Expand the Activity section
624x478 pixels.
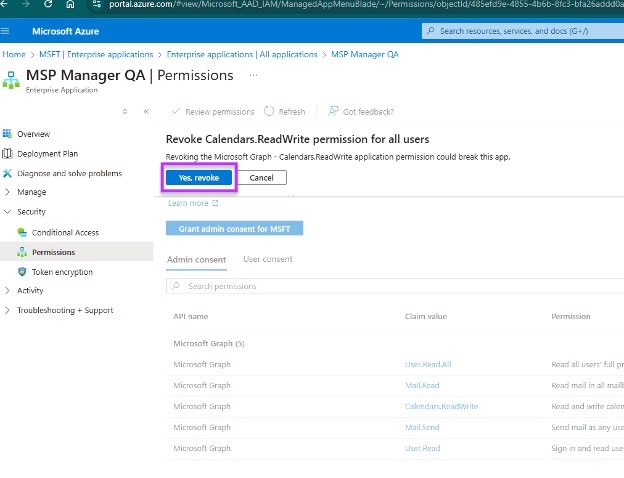coord(30,291)
